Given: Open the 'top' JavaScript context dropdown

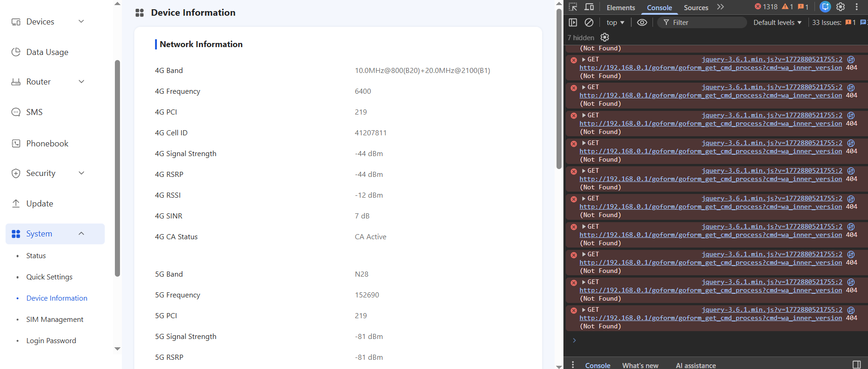Looking at the screenshot, I should coord(615,22).
